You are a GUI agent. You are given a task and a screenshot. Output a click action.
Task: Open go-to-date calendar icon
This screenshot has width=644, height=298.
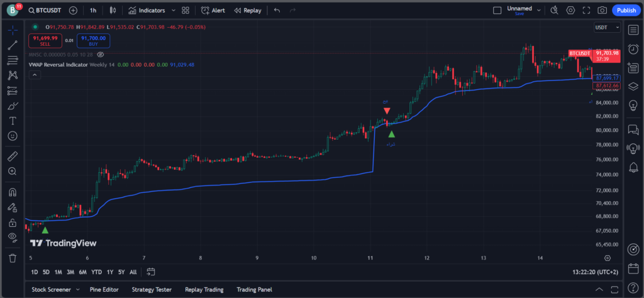(151, 272)
